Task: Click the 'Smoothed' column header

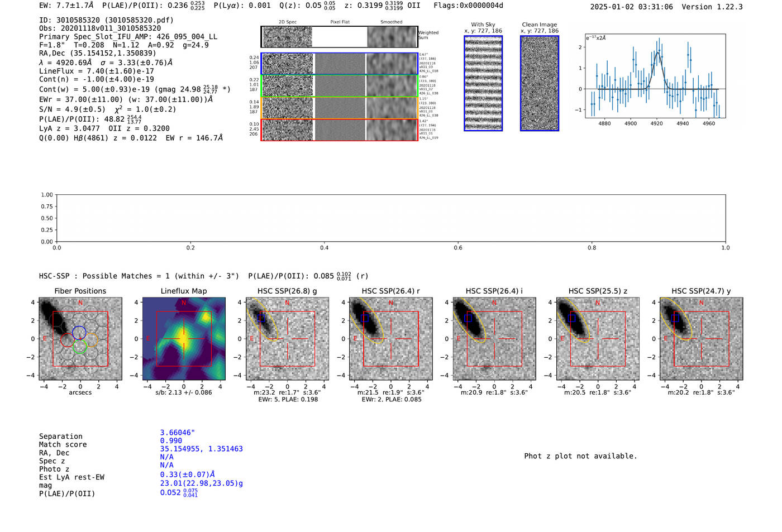Action: coord(392,22)
